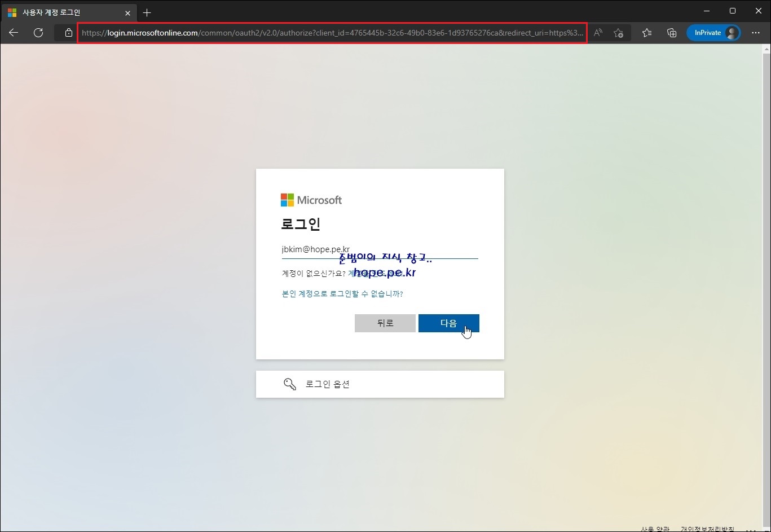Open a new tab with the plus icon
Screen dimensions: 771x532
[147, 12]
